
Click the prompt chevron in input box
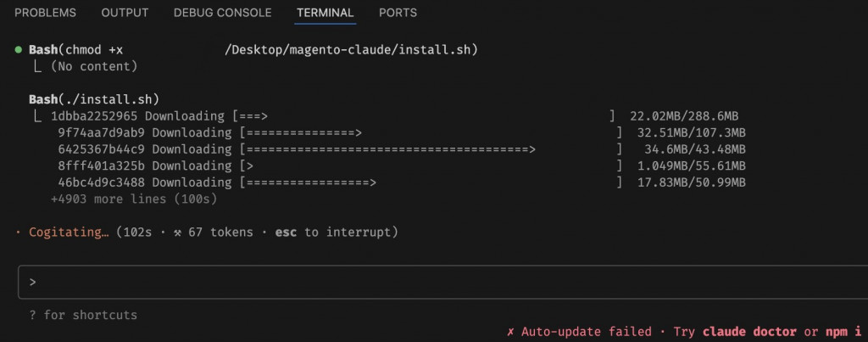pyautogui.click(x=32, y=281)
